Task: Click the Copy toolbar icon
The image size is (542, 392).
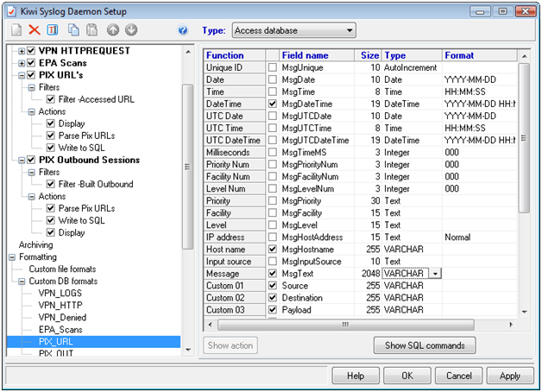Action: click(73, 30)
